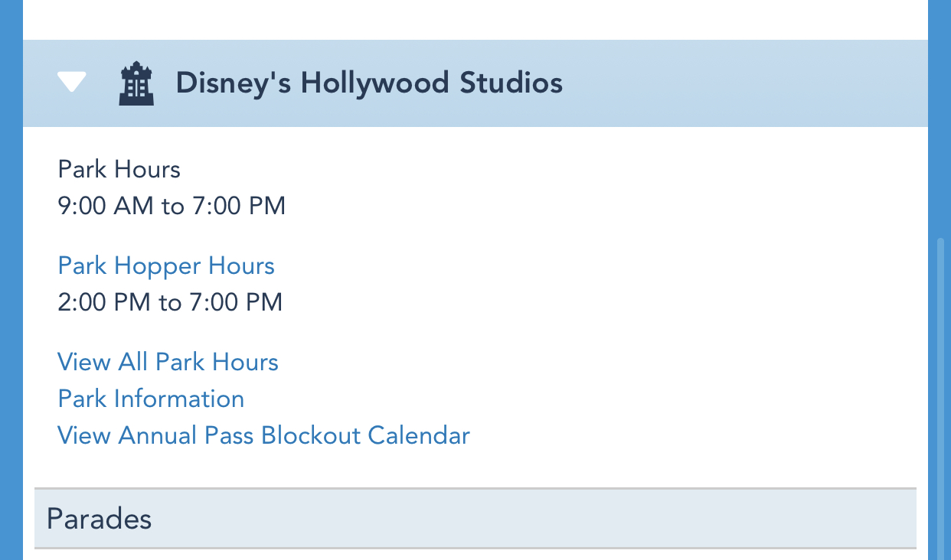Click the 9:00 AM to 7:00 PM hours text
Screen dimensions: 951x560
tap(172, 206)
